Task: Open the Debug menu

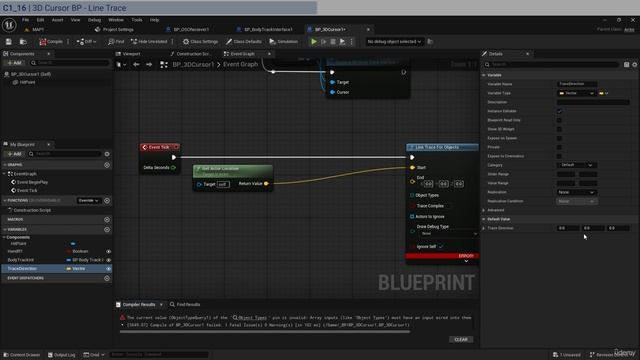Action: [94, 20]
